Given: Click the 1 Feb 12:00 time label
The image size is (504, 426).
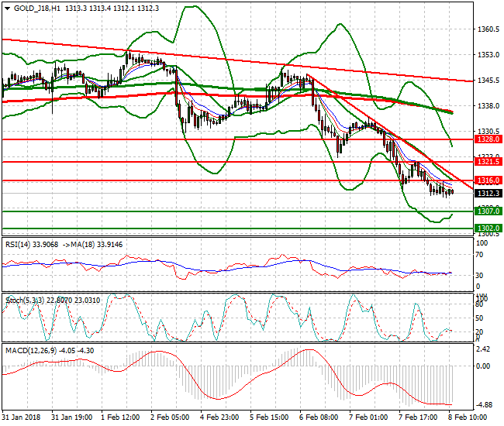Looking at the screenshot, I should [x=120, y=417].
